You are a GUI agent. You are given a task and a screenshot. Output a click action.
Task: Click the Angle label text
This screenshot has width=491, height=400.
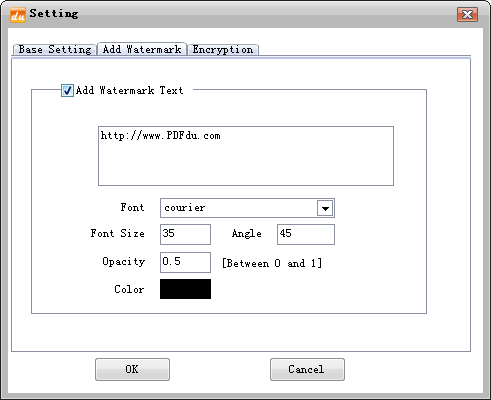(x=247, y=234)
